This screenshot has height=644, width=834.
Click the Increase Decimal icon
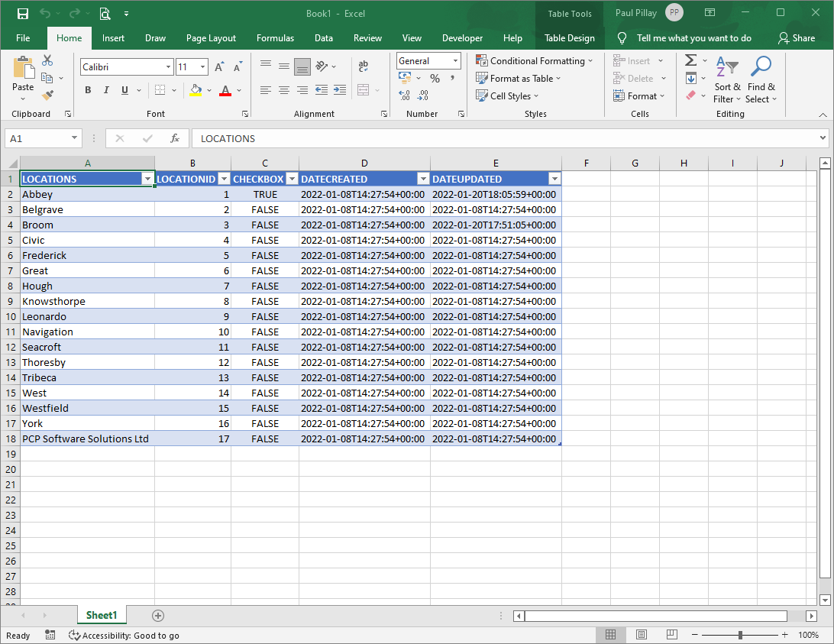point(404,95)
